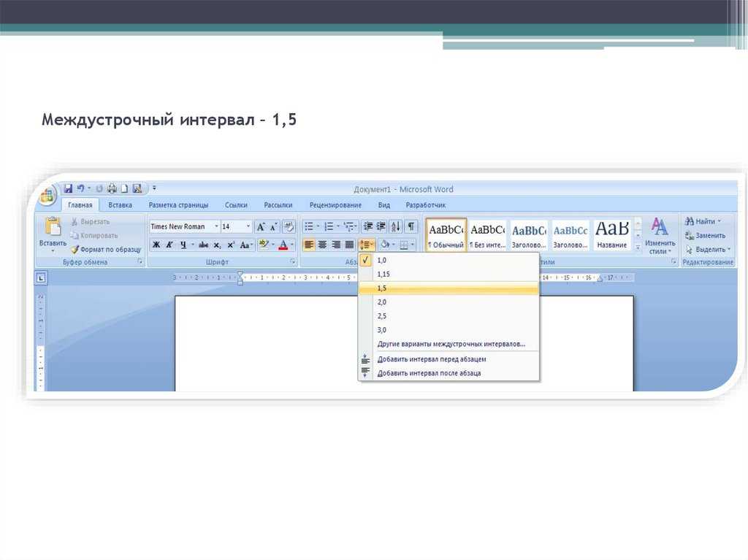This screenshot has width=748, height=560.
Task: Toggle show paragraph marks ¶
Action: (411, 226)
